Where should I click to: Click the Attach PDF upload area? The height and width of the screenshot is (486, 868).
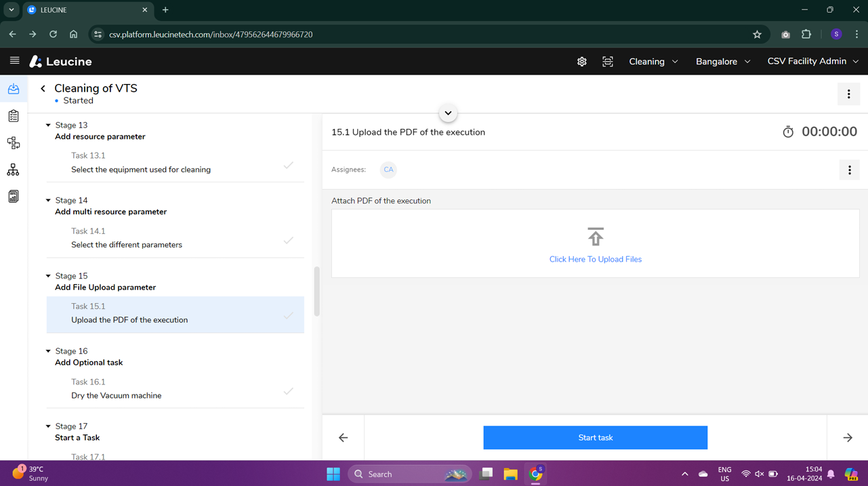(595, 243)
